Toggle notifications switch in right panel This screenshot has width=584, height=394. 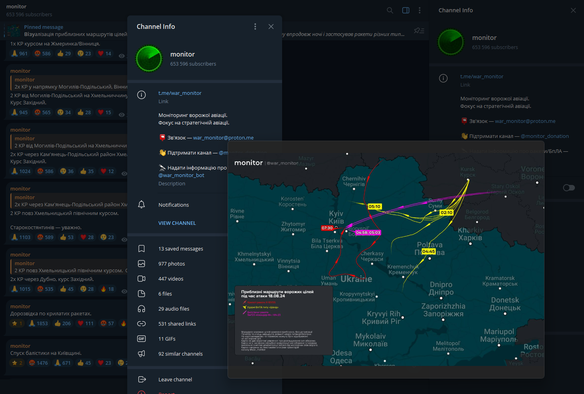coord(569,188)
